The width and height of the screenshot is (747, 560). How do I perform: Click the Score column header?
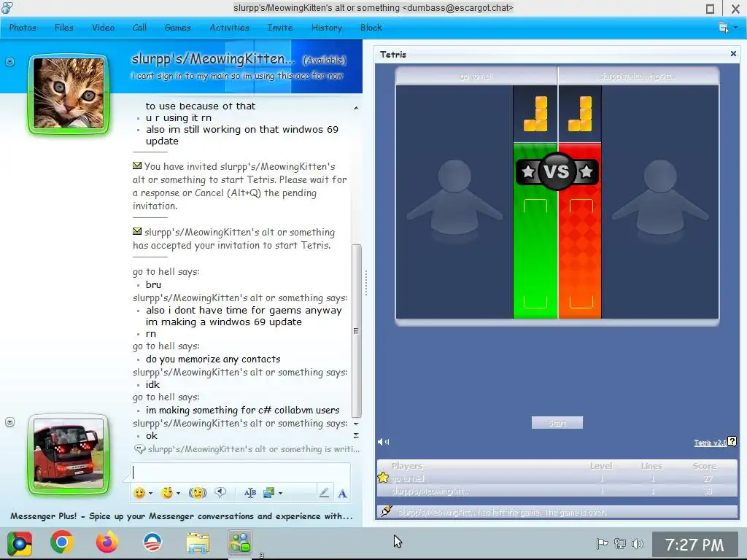coord(704,466)
